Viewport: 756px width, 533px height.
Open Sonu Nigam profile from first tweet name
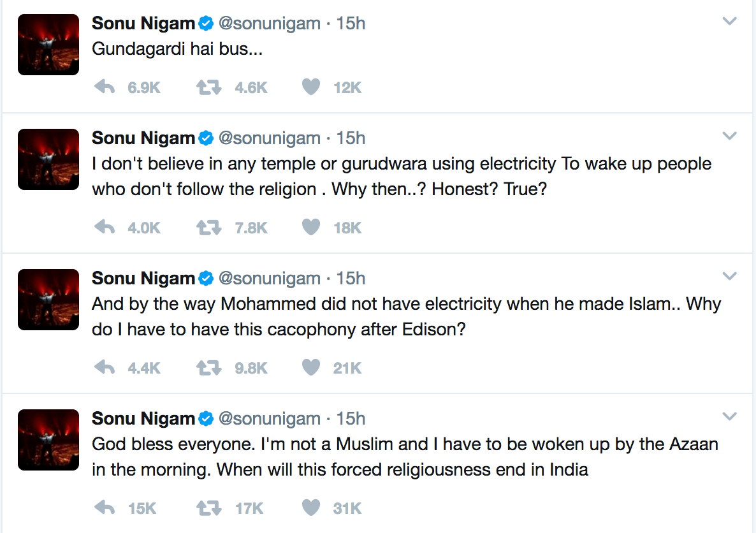(x=143, y=23)
